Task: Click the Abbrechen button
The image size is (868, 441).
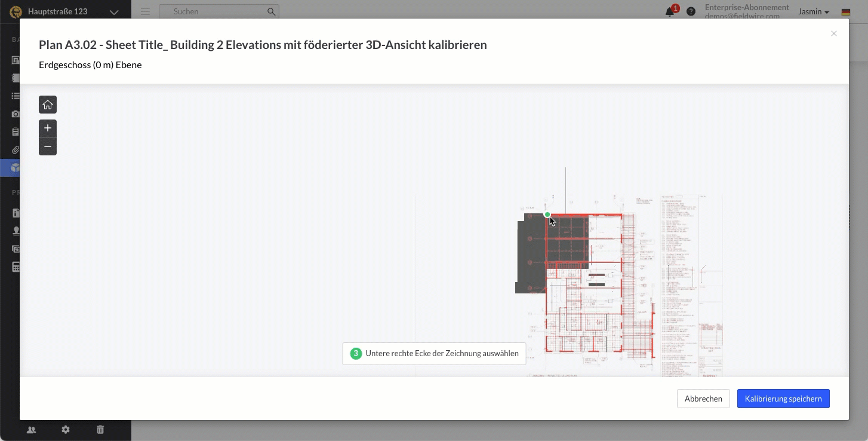Action: click(703, 399)
